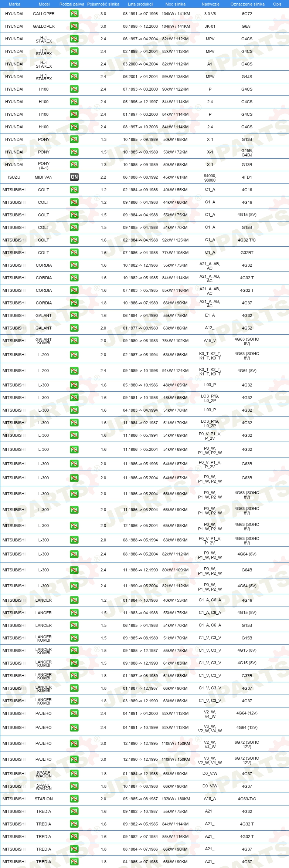The width and height of the screenshot is (289, 868).
Task: Click engine code 4FD1
Action: coord(247,177)
